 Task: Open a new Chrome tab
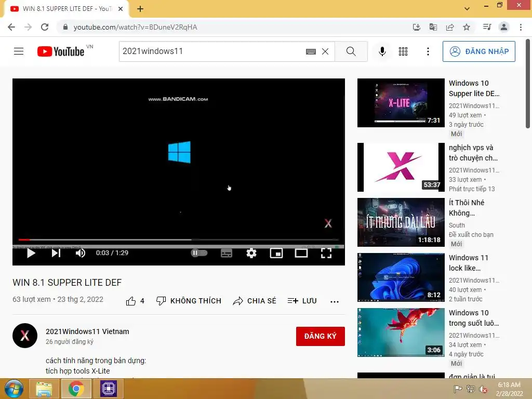[x=140, y=9]
